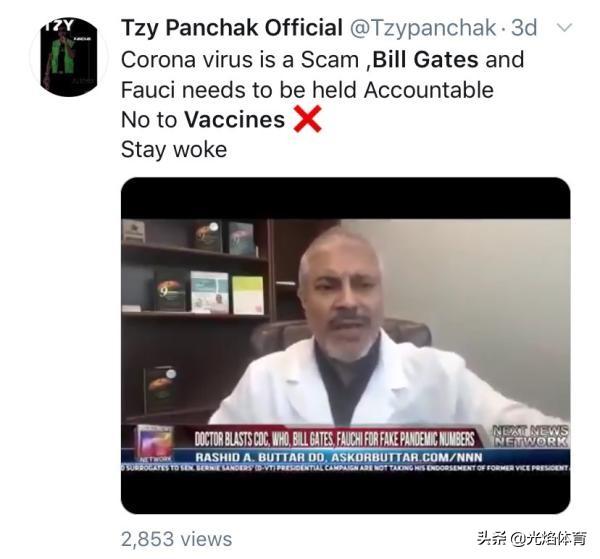Open the @Tzypanchak handle link
This screenshot has height=559, width=600.
423,28
